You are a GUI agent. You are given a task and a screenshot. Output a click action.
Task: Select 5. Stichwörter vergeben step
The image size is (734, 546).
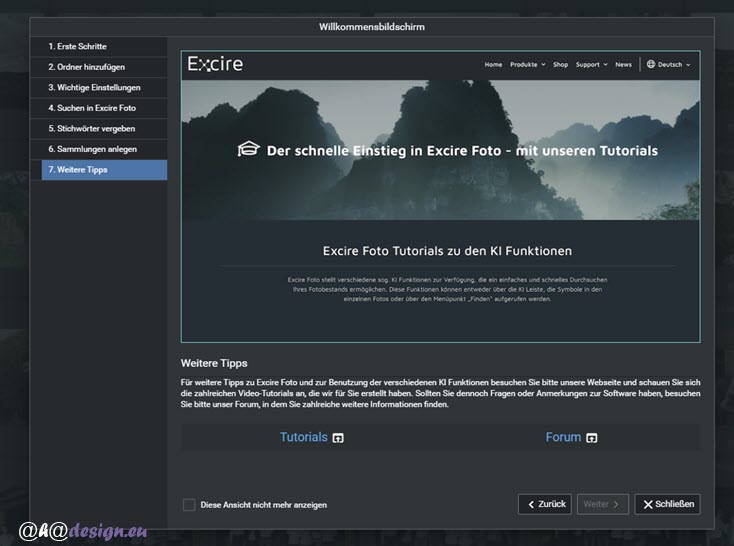[x=99, y=129]
